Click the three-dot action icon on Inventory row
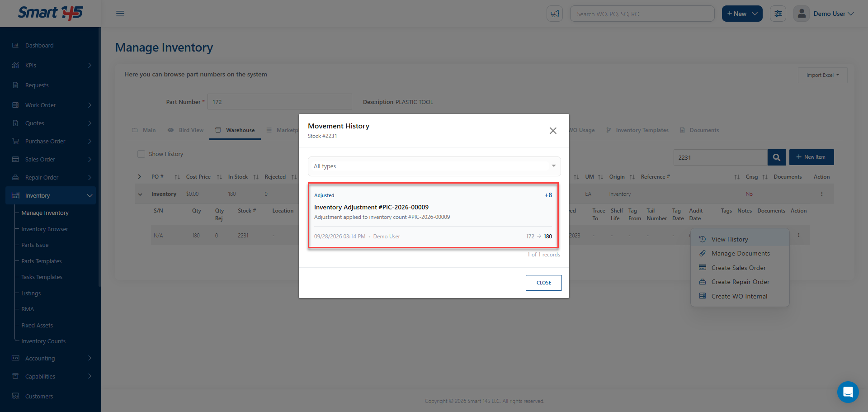868x412 pixels. click(x=821, y=194)
